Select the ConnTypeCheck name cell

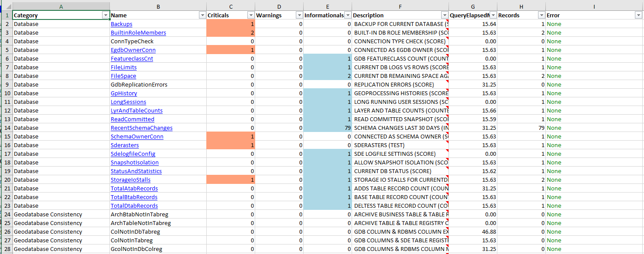pyautogui.click(x=158, y=41)
